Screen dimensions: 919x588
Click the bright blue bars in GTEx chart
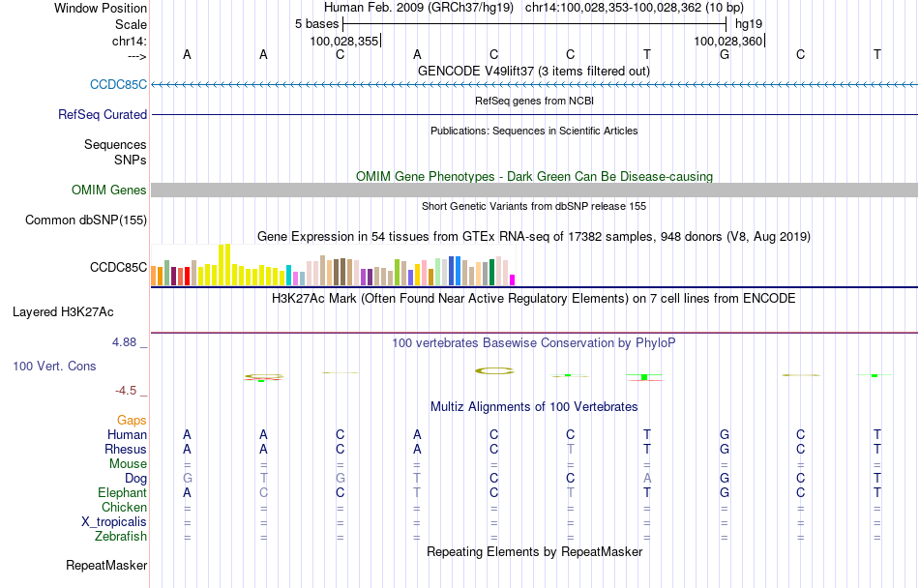click(x=455, y=271)
